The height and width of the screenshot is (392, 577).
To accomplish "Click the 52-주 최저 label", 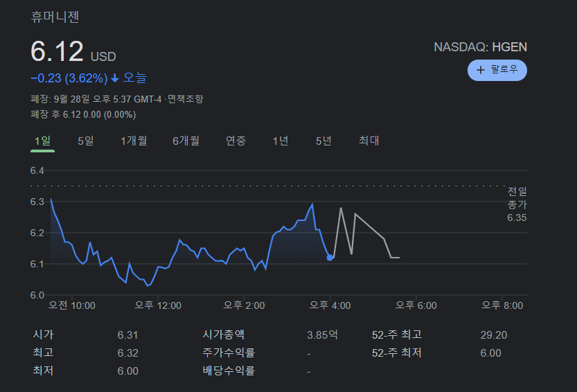I will pos(396,353).
